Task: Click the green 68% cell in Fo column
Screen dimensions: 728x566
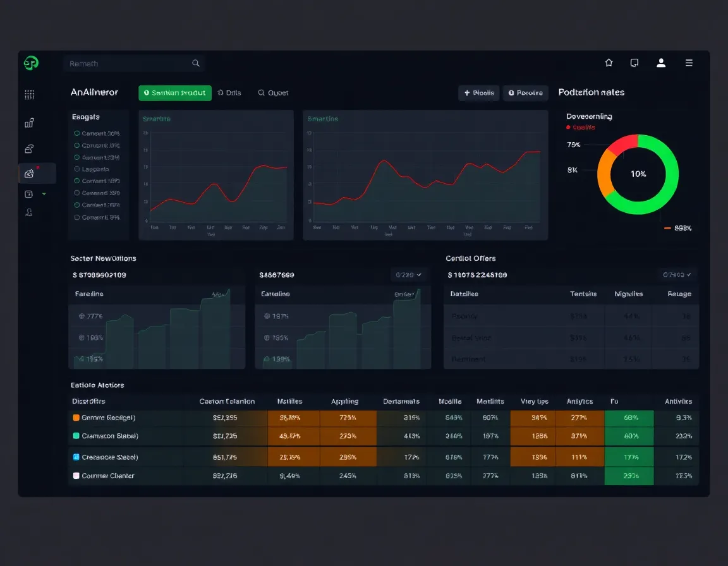Action: (x=629, y=418)
